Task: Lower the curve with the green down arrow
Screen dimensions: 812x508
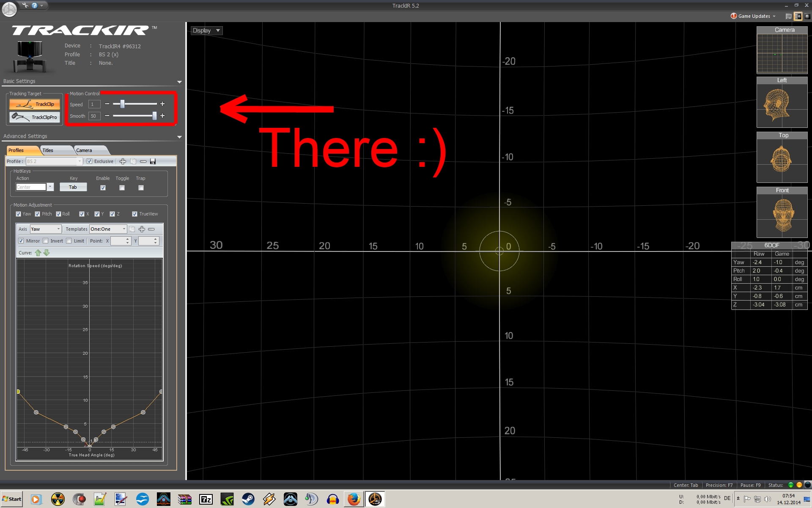Action: (47, 253)
